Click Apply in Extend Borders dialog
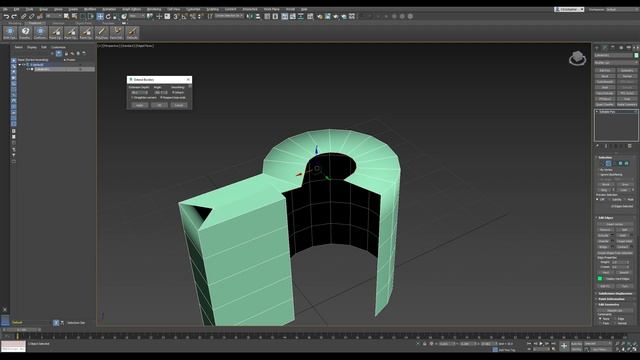 tap(139, 105)
